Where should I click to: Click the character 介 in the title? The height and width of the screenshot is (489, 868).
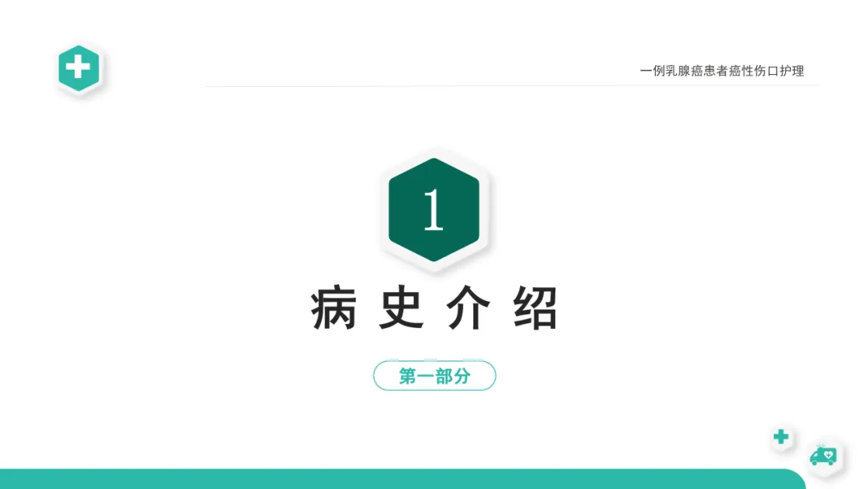click(x=469, y=308)
